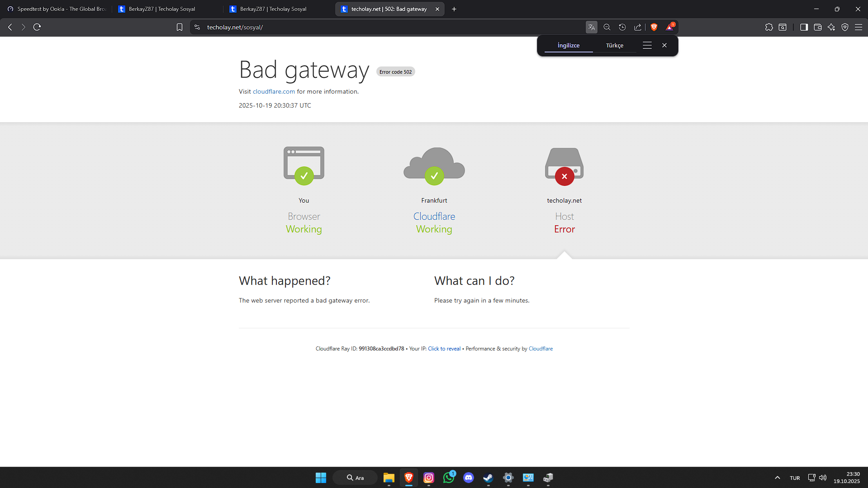Open Settings gear from the taskbar
This screenshot has width=868, height=488.
point(508,478)
